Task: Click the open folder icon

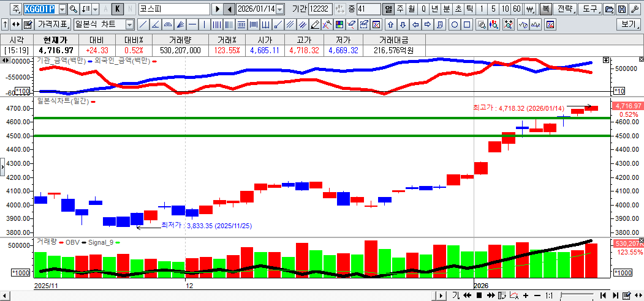Action: 609,9
